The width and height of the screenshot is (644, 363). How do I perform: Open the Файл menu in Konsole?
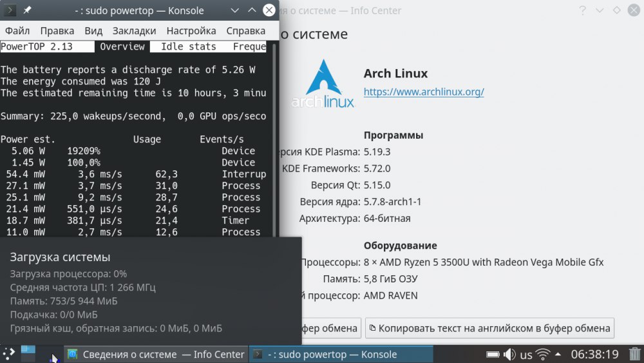[17, 31]
